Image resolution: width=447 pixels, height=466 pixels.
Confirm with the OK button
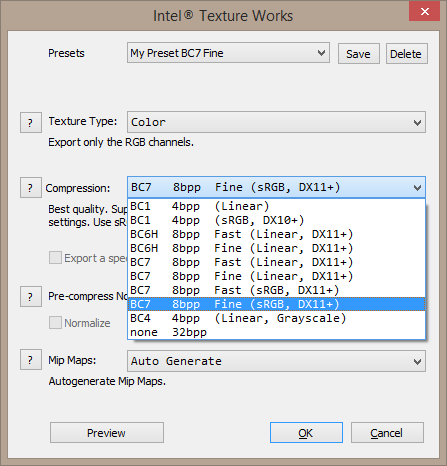pos(306,433)
